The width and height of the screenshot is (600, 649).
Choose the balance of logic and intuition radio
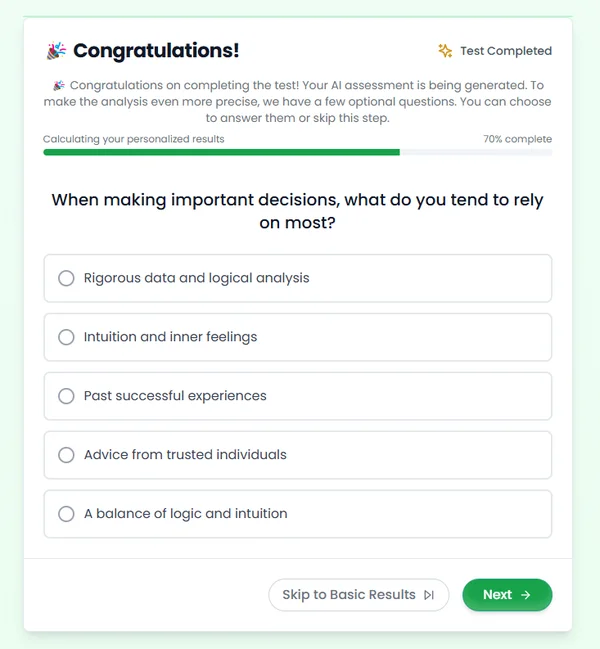coord(66,514)
